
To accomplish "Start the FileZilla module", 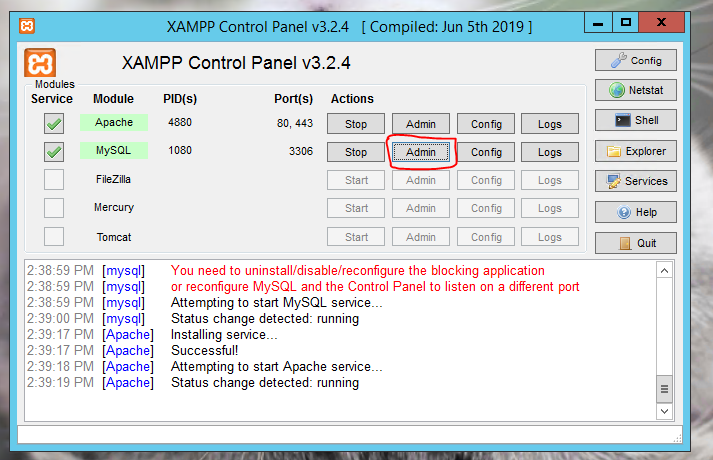I will 356,180.
